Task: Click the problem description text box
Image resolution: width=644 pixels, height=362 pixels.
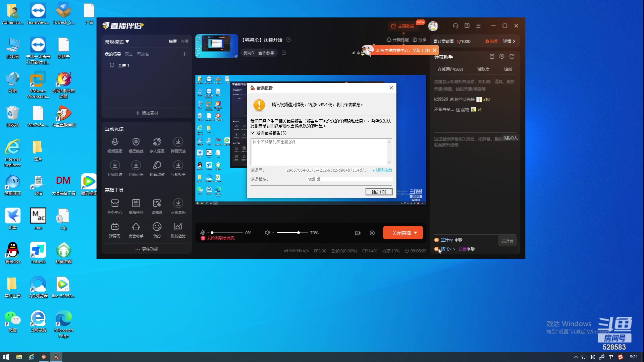Action: coord(319,152)
